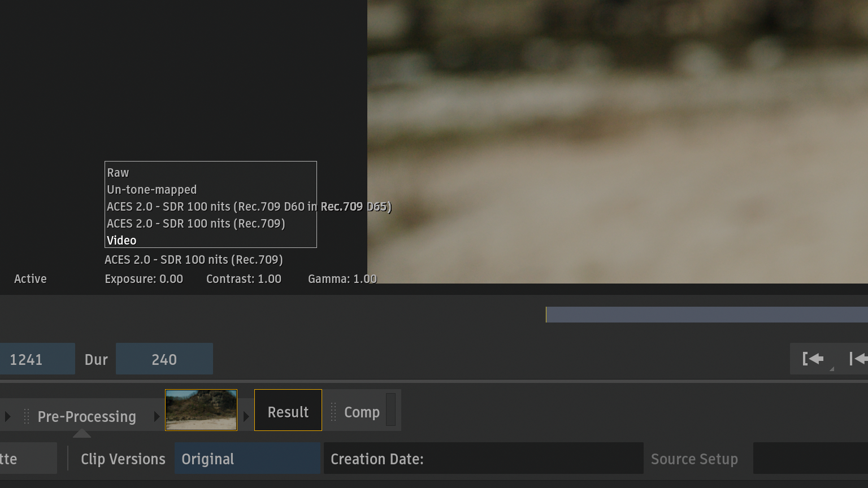Screen dimensions: 868x488
Task: Click the Exposure: 0.00 field
Action: (x=144, y=279)
